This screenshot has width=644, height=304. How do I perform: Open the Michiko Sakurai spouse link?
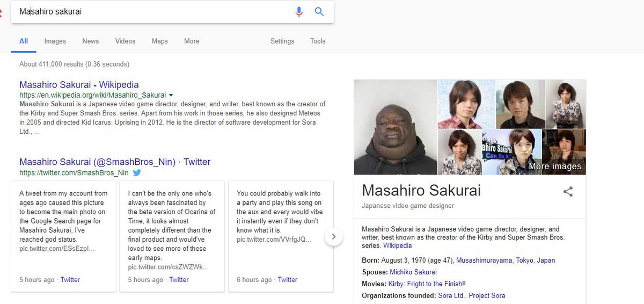413,272
